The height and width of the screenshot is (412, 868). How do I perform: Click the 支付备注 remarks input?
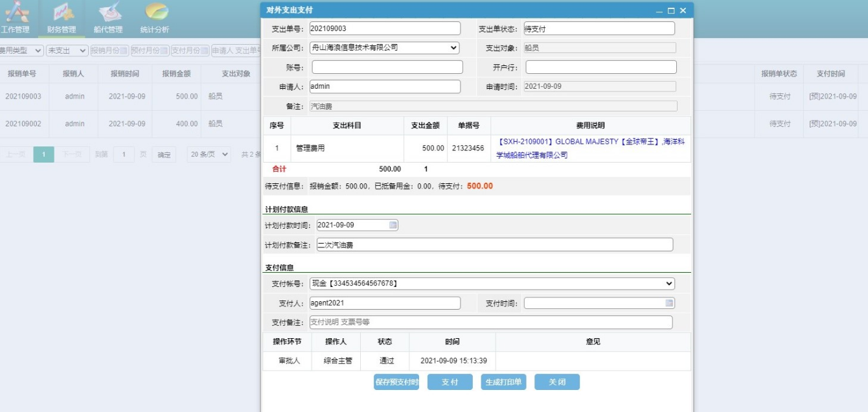[490, 322]
